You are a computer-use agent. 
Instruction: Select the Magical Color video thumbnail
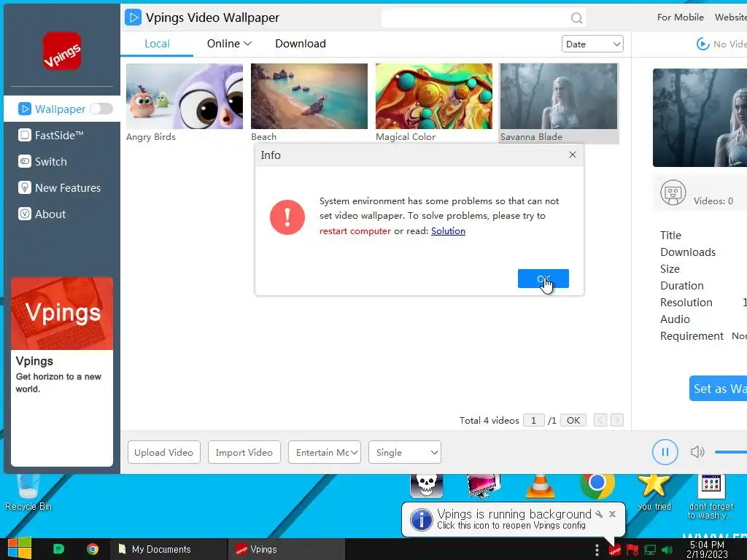[x=434, y=96]
